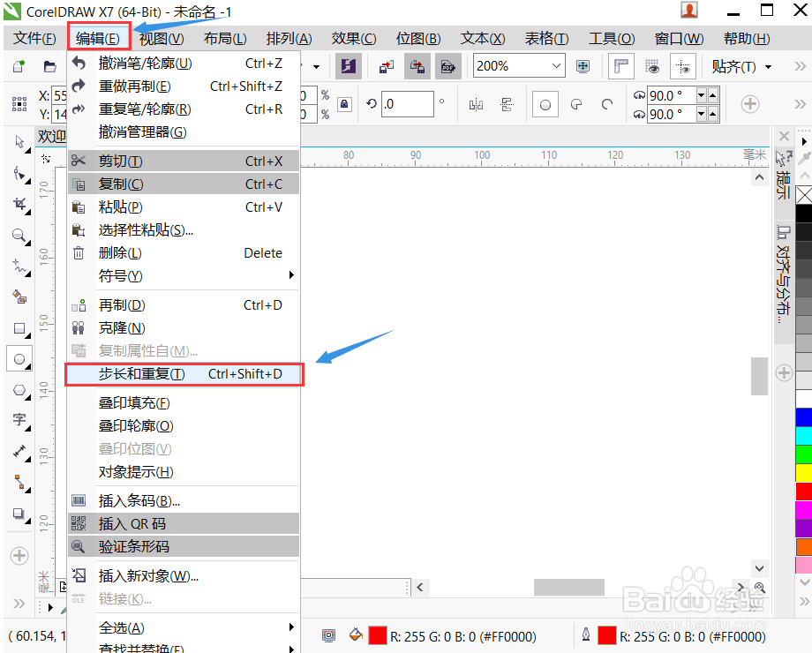Toggle show grid button
Image resolution: width=812 pixels, height=653 pixels.
pyautogui.click(x=652, y=66)
